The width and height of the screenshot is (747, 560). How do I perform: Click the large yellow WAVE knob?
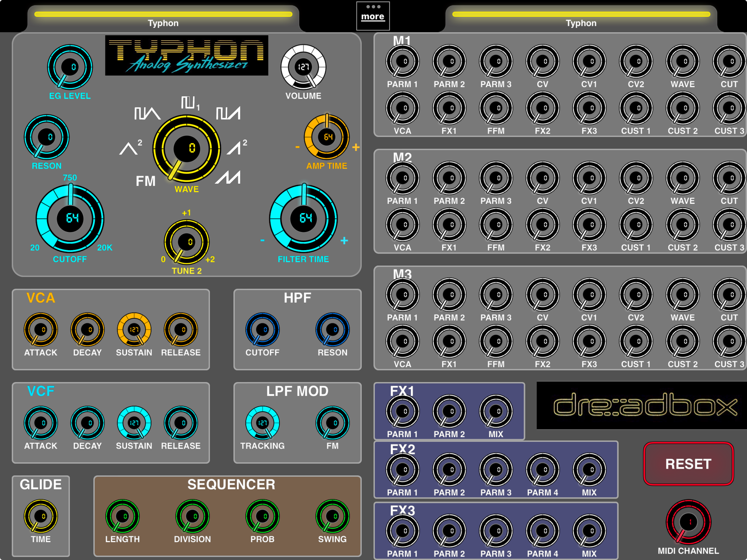point(187,148)
